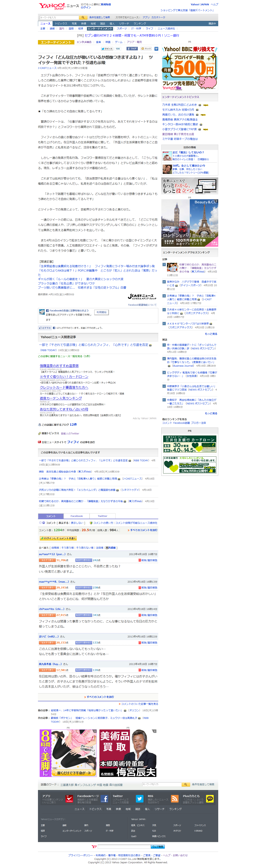Click ログインしてコメントを書く button
The image size is (256, 868).
(58, 538)
